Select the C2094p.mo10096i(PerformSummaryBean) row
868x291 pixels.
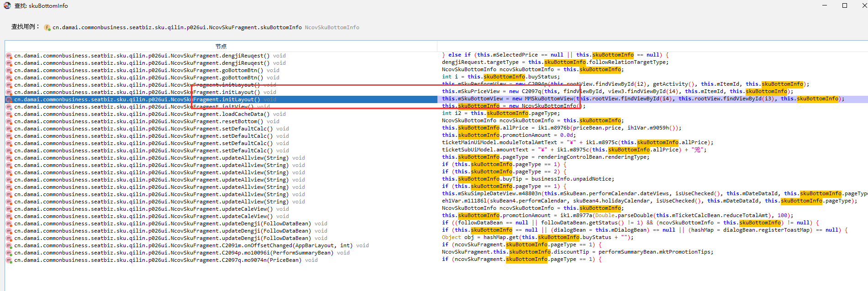coord(221,253)
